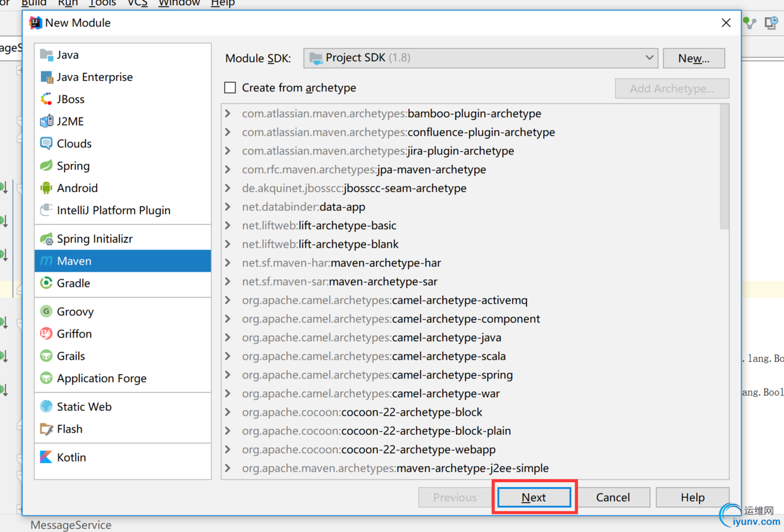The width and height of the screenshot is (784, 532).
Task: Click the Next button
Action: [x=534, y=497]
